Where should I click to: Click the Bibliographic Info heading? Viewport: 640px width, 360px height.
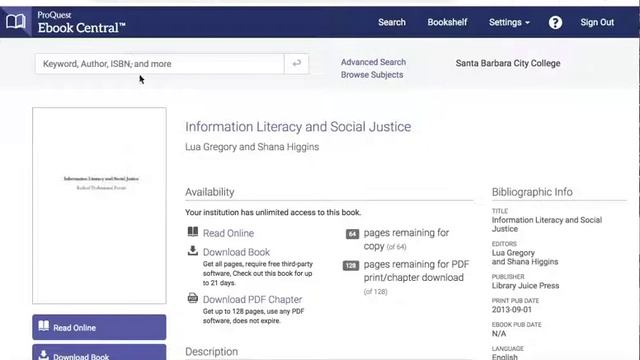(532, 192)
